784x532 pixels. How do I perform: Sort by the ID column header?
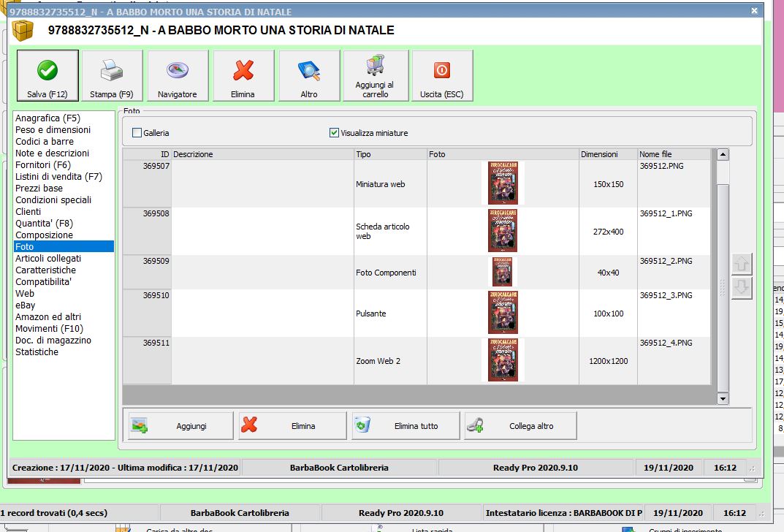147,154
